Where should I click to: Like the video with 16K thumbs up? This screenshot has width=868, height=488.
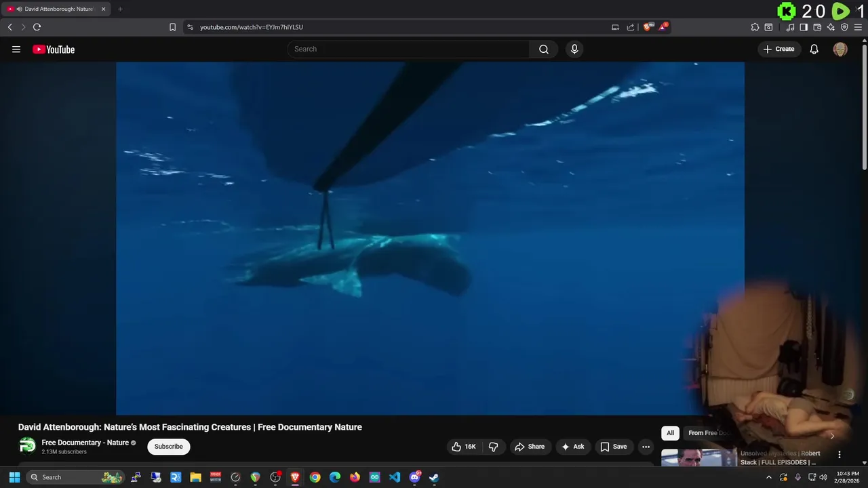click(464, 447)
